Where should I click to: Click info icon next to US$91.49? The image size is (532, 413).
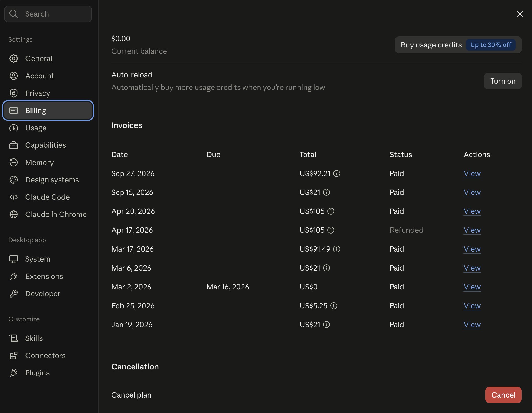tap(337, 249)
